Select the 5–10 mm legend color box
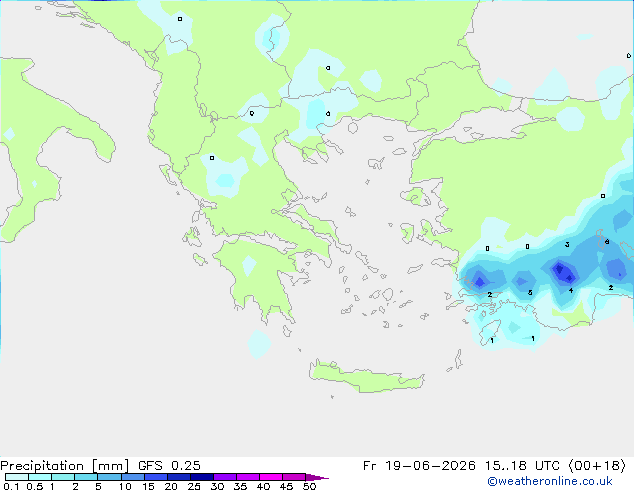Screen dimensions: 634x490 [110, 477]
